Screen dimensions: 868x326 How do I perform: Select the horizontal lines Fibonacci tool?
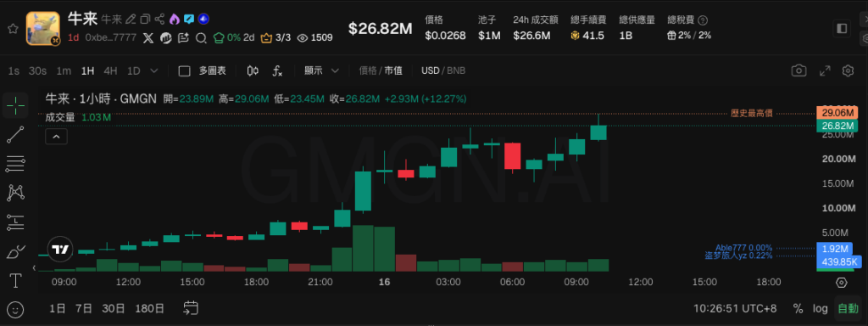tap(15, 164)
